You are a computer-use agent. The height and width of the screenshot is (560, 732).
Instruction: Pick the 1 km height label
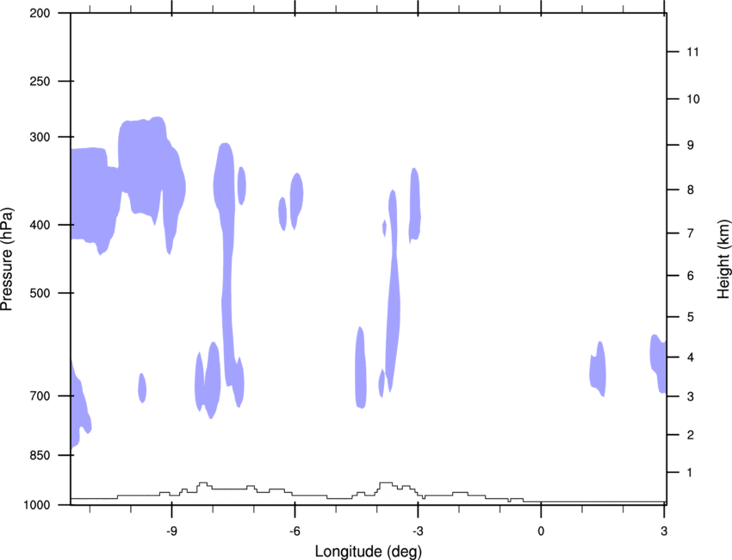pos(691,473)
